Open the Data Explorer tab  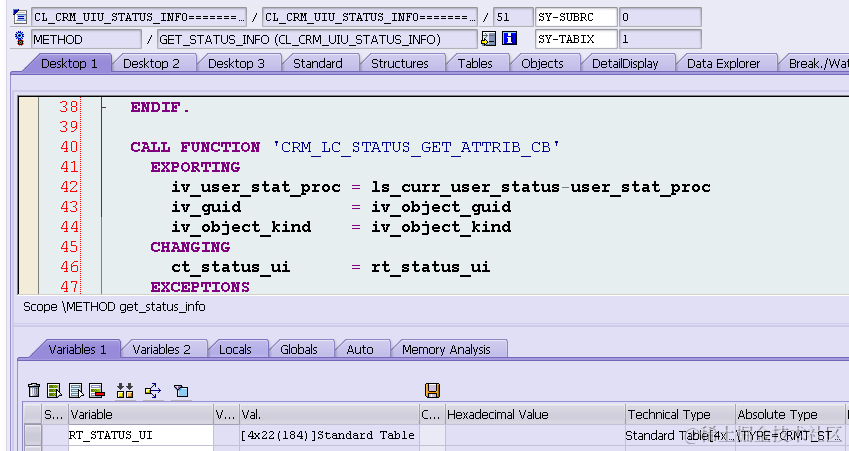tap(723, 63)
